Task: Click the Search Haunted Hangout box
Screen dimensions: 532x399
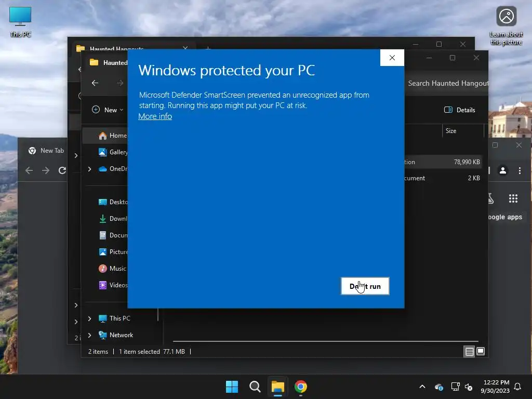Action: pos(446,83)
